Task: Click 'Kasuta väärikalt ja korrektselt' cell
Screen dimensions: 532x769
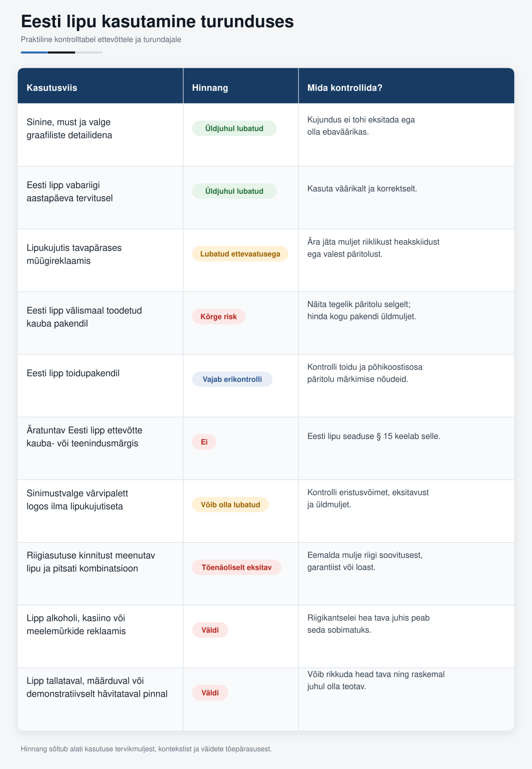Action: point(406,197)
